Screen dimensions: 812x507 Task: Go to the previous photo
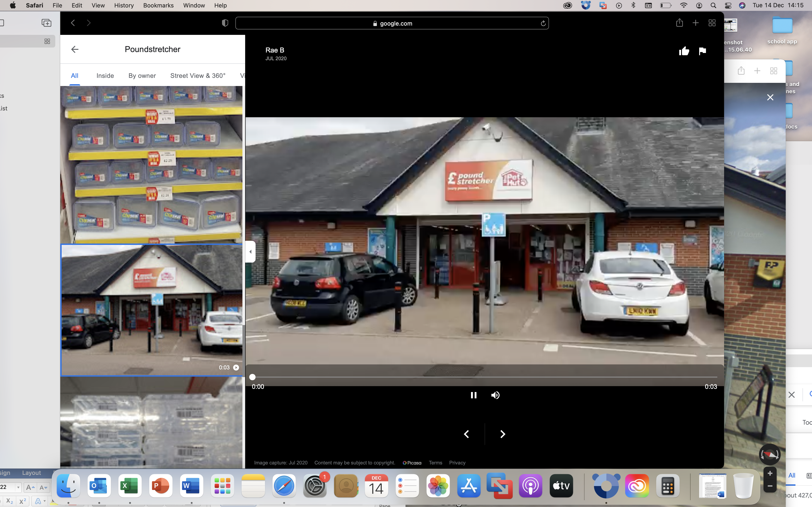point(466,434)
